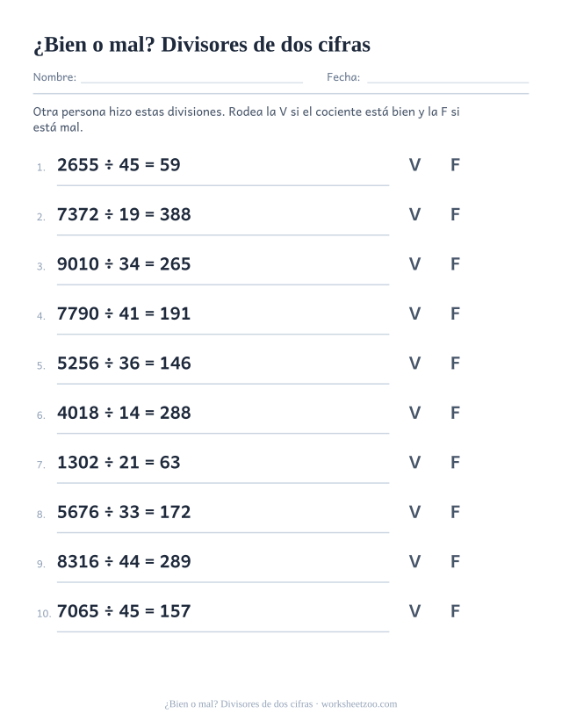Choose F for 4018 ÷ 14 = 288
This screenshot has width=562, height=728.
tap(455, 413)
